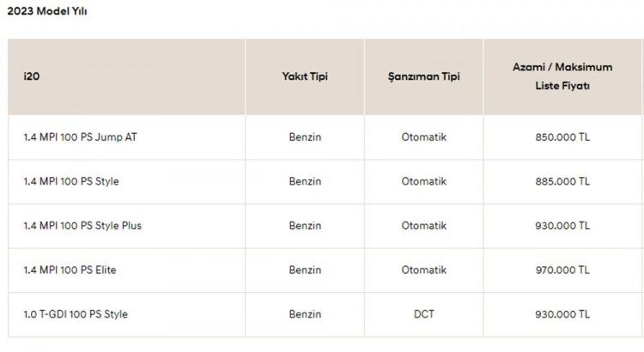Click Azami / Maksimum Liste Fiyatı header
644x352 pixels.
point(562,76)
